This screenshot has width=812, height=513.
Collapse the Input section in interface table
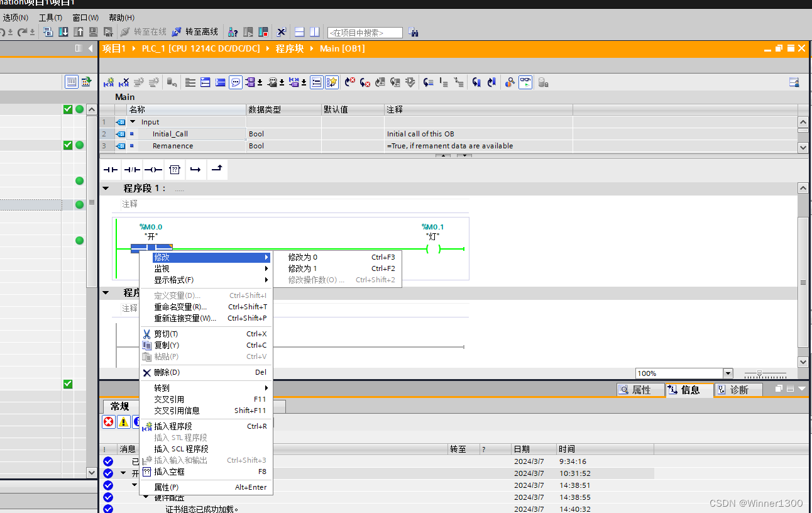pyautogui.click(x=133, y=122)
